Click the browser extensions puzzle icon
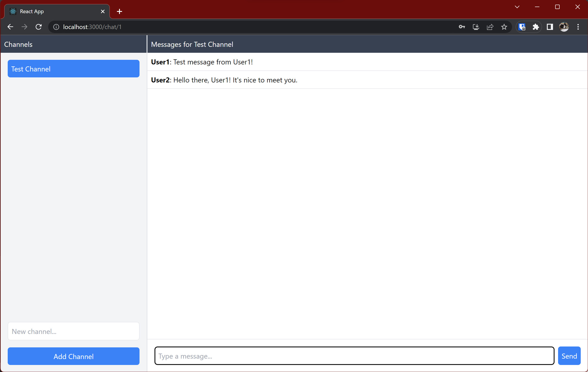588x372 pixels. (536, 27)
